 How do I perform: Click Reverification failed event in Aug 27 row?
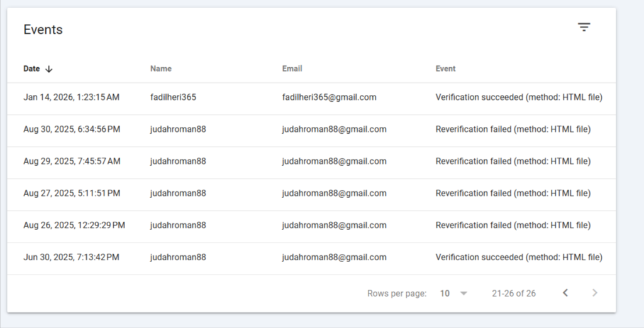pos(513,194)
